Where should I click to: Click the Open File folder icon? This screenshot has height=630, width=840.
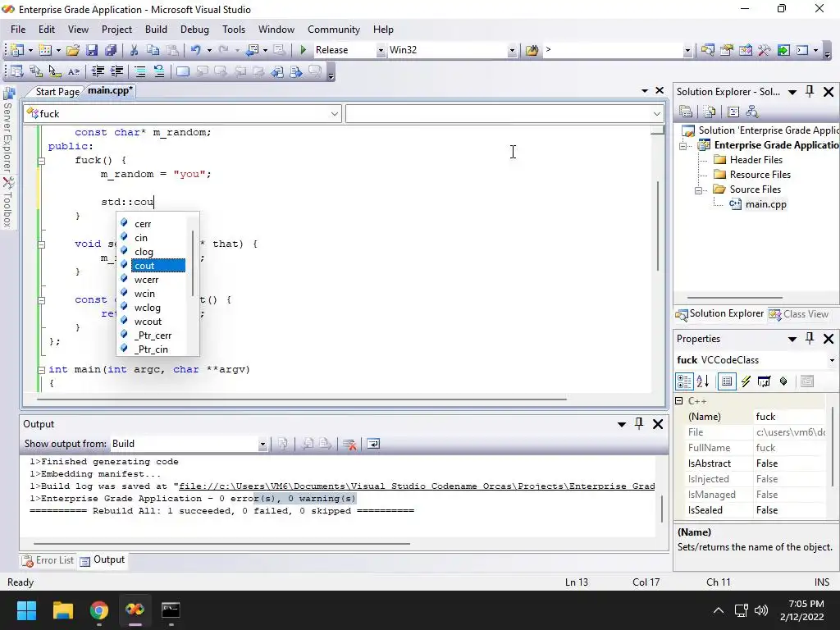click(x=73, y=50)
